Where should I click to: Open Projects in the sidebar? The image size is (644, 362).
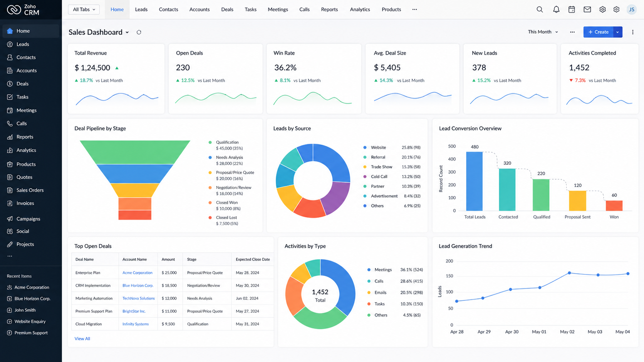pyautogui.click(x=31, y=244)
